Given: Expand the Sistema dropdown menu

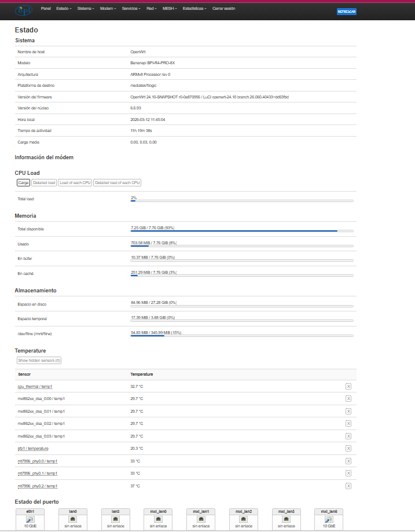Looking at the screenshot, I should (86, 9).
